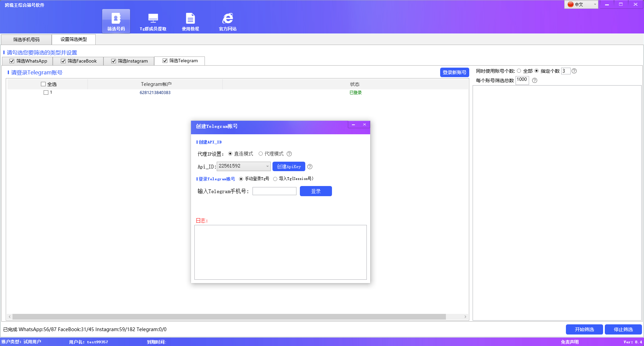Click the 开始筛选 button
This screenshot has width=644, height=346.
click(584, 329)
